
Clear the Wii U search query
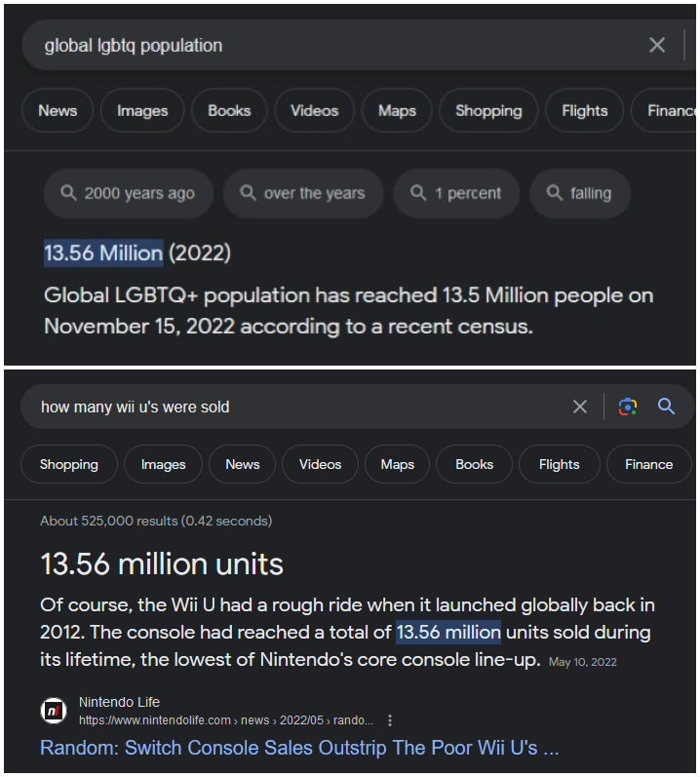580,407
